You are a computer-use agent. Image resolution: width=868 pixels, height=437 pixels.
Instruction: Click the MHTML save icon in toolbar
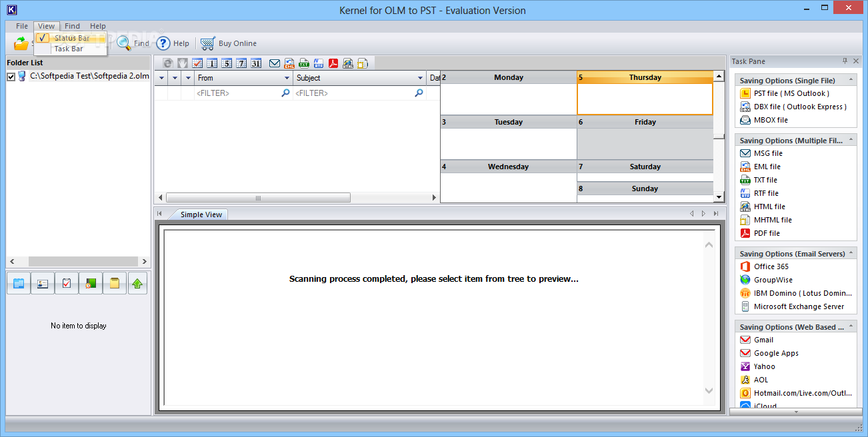tap(363, 63)
